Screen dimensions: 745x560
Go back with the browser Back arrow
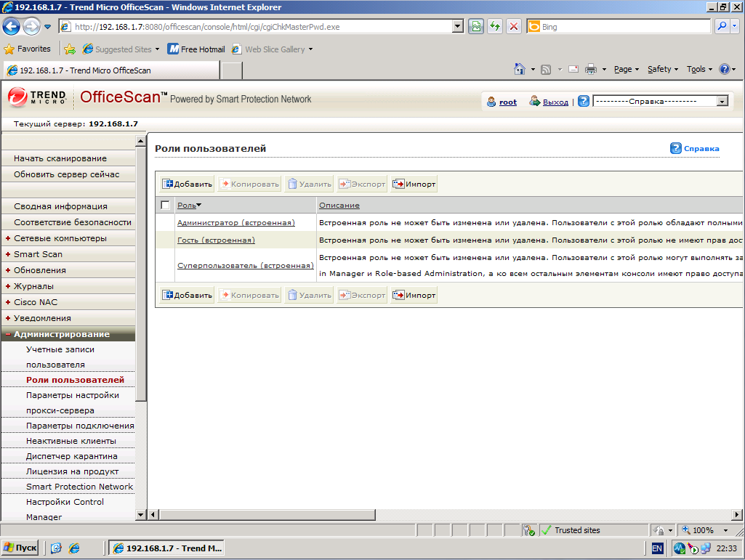[x=12, y=27]
